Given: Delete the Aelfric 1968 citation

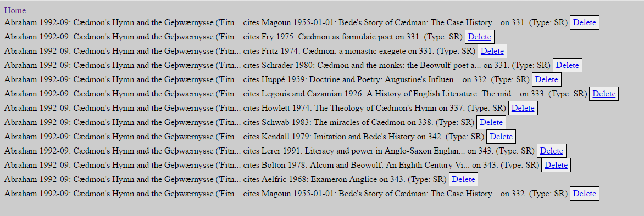Looking at the screenshot, I should 463,179.
